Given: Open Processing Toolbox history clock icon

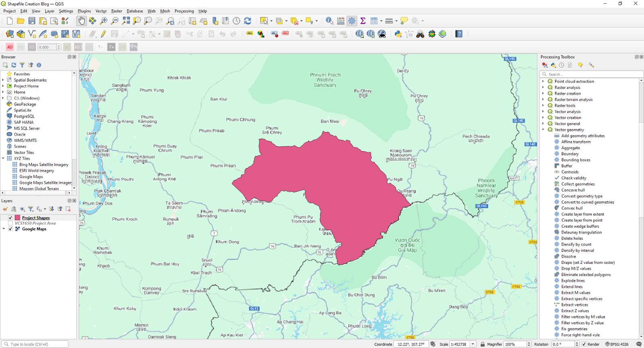Looking at the screenshot, I should (561, 65).
